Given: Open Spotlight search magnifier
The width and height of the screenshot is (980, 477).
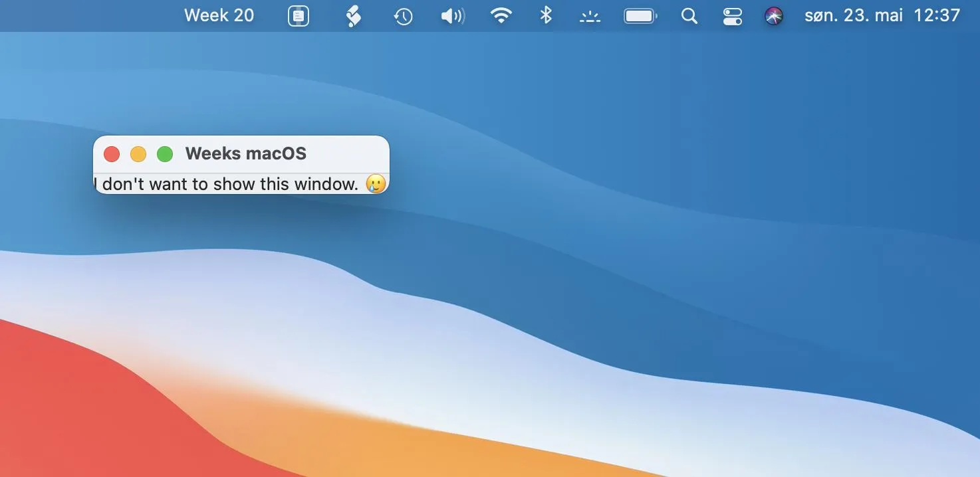Looking at the screenshot, I should [x=689, y=16].
